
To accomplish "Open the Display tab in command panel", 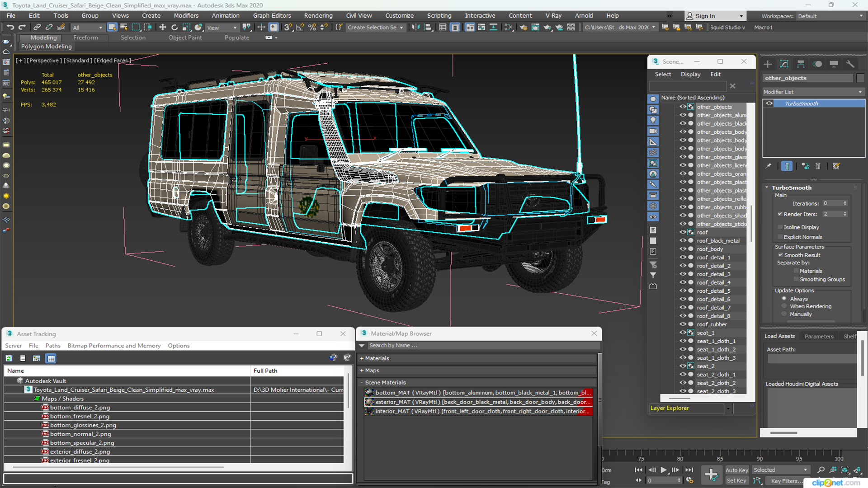I will click(834, 64).
